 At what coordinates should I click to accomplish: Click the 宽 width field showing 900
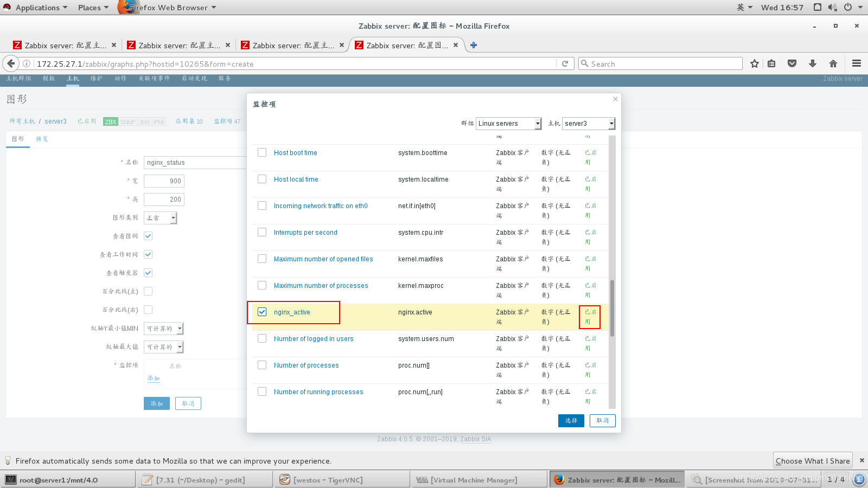164,181
